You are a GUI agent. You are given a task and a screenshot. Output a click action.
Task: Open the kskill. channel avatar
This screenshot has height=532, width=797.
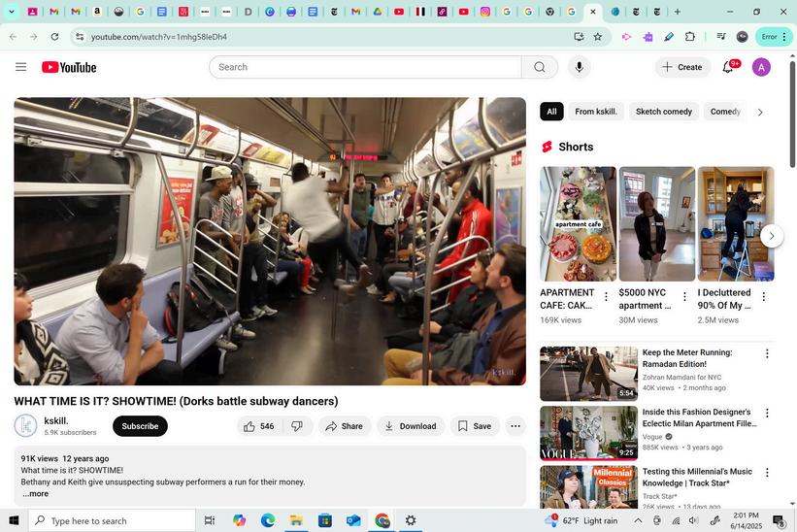(25, 426)
